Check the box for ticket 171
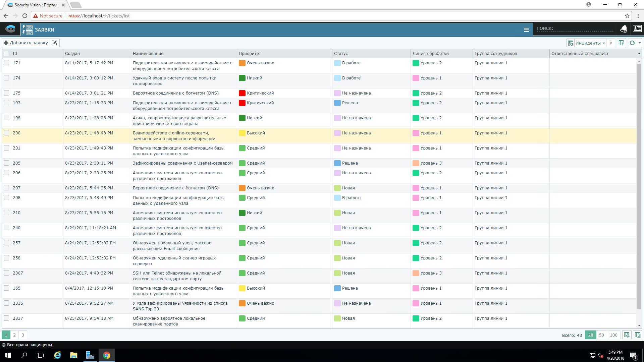Screen dimensions: 644x362 pos(6,63)
